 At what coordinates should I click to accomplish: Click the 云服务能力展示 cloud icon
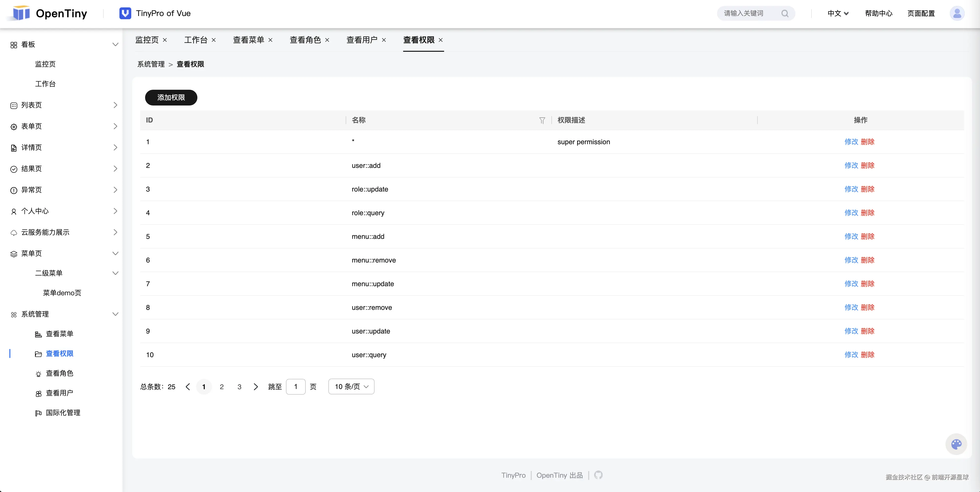click(14, 232)
